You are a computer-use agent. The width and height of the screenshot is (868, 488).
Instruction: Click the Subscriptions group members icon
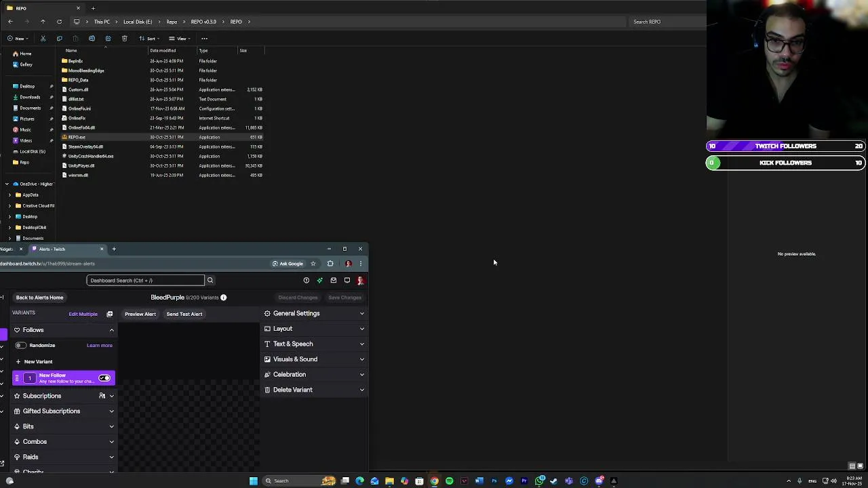(x=102, y=396)
